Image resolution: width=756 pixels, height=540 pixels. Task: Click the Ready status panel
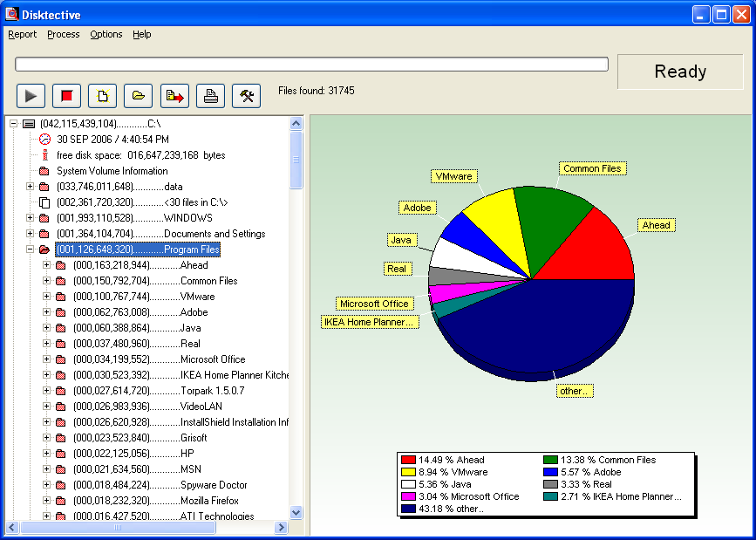point(680,72)
